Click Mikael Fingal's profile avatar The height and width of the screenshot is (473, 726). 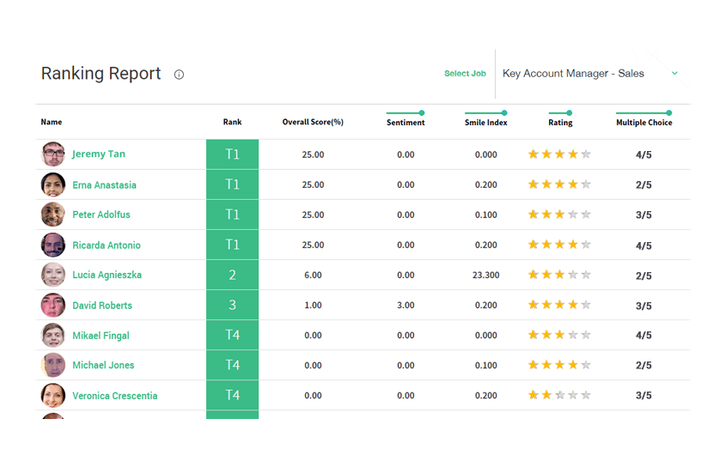[x=53, y=335]
